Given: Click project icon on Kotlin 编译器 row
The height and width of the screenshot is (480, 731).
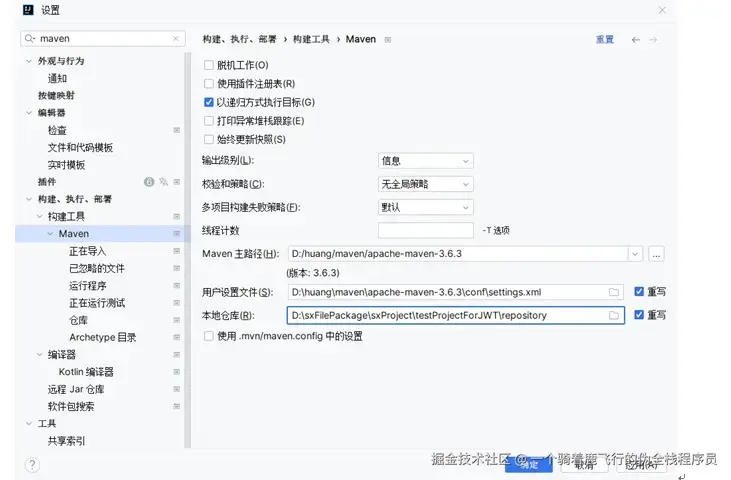Looking at the screenshot, I should [177, 372].
